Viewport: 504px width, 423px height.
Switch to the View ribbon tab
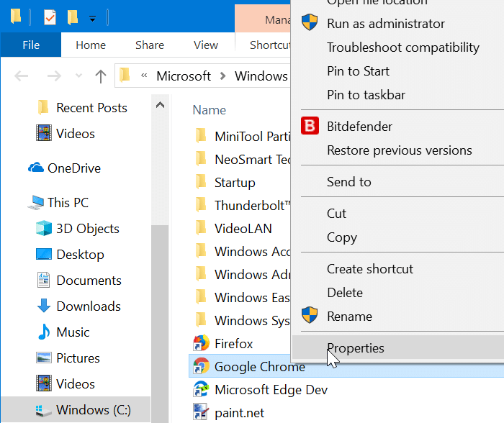pos(206,45)
